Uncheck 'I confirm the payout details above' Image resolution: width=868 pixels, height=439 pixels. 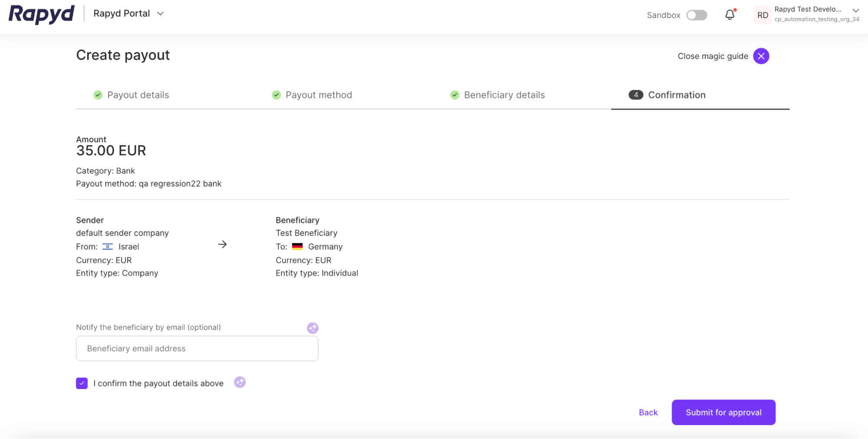(82, 383)
